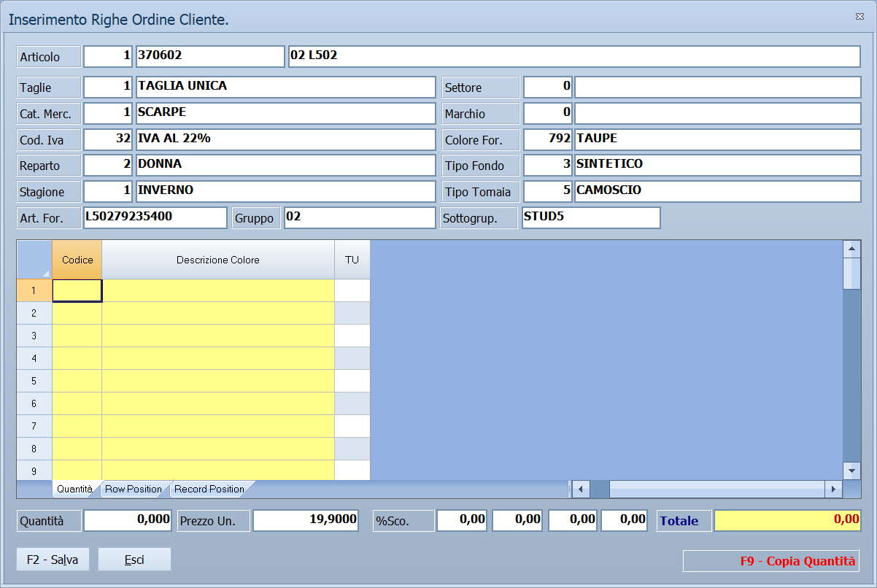The height and width of the screenshot is (588, 877).
Task: Click the Articolo code field 370602
Action: (210, 56)
